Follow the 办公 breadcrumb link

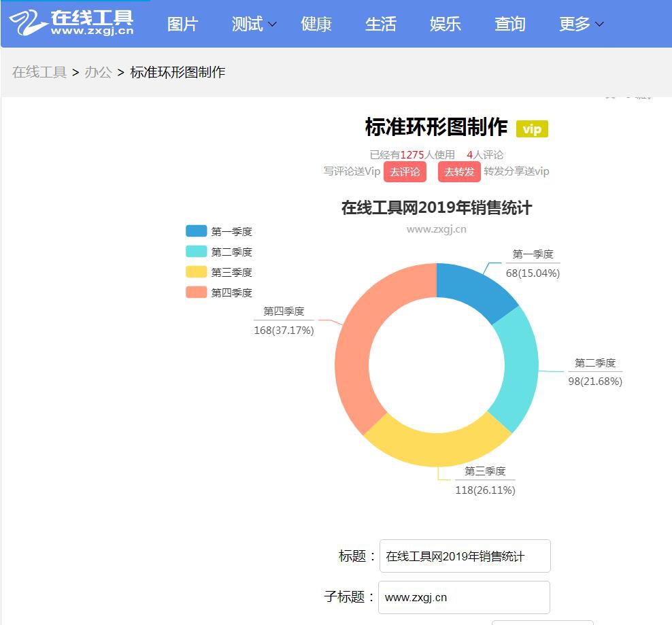coord(98,72)
